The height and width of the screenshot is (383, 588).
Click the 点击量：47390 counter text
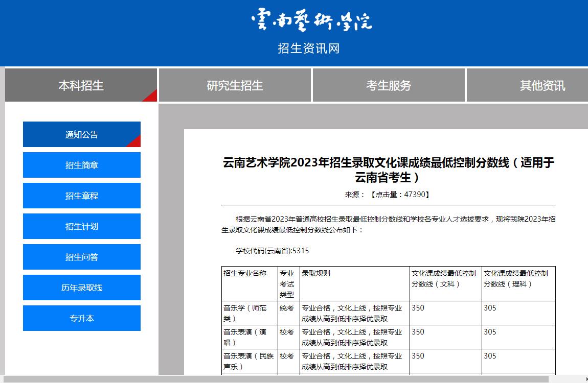point(400,195)
